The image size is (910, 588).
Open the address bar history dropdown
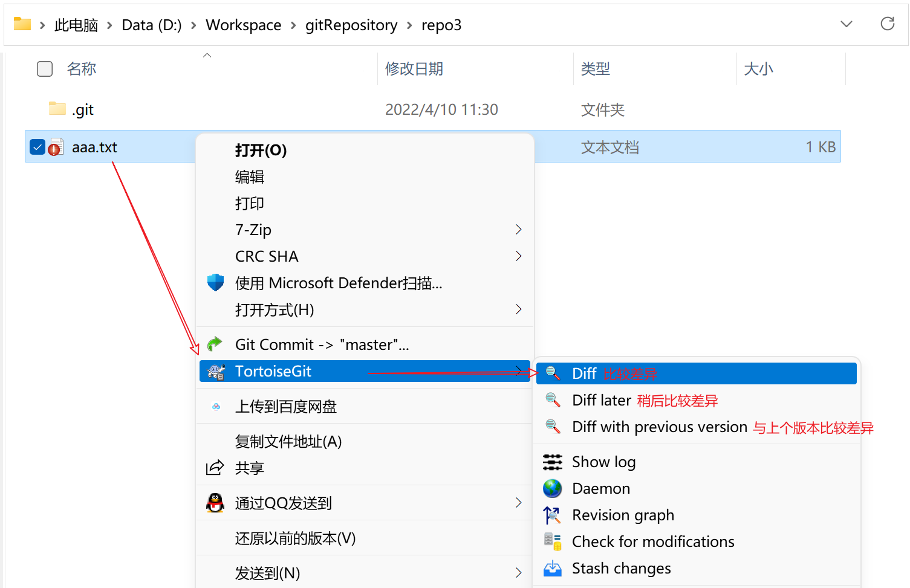pos(846,24)
